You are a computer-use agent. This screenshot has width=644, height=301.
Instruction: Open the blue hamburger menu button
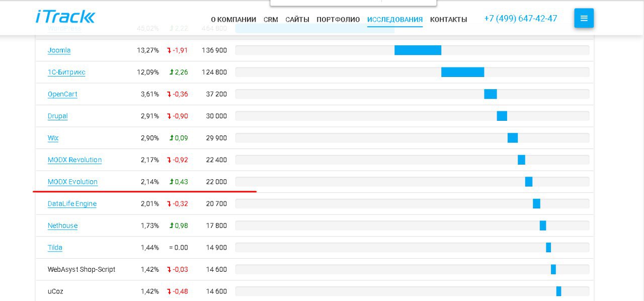[584, 18]
